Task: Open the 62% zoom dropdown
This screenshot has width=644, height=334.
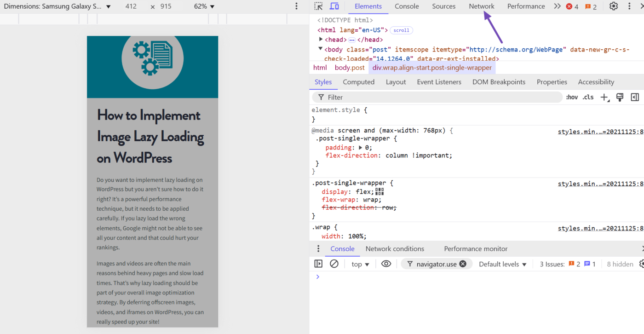Action: point(204,6)
